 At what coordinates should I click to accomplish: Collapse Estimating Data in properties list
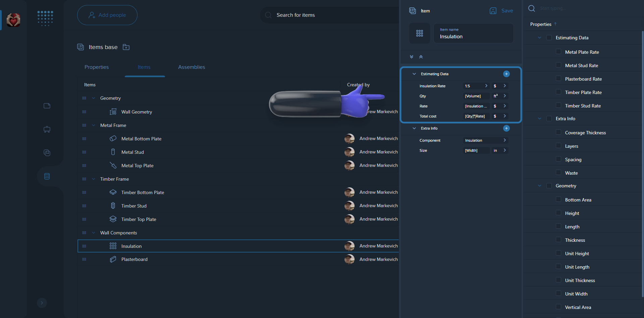(x=540, y=38)
